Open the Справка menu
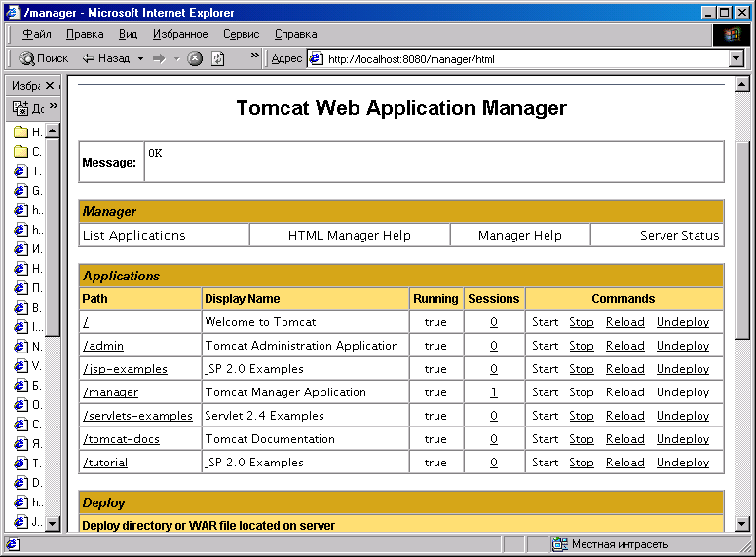 click(x=296, y=34)
